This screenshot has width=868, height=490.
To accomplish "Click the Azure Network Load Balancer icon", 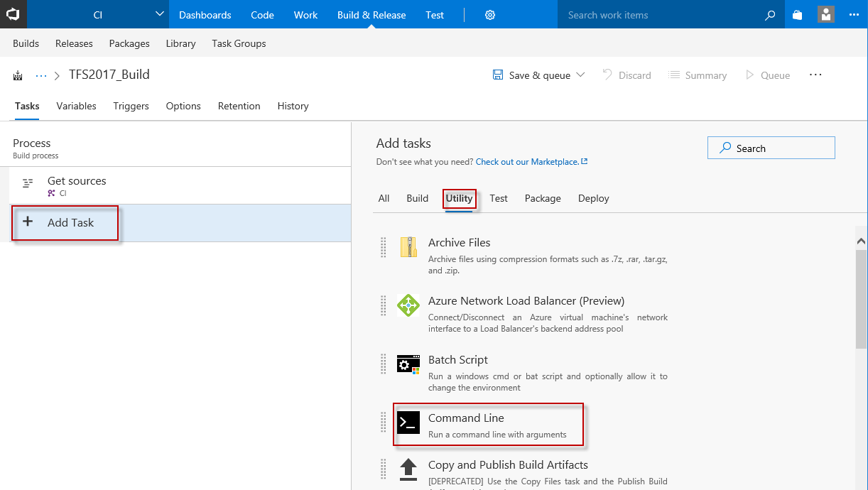I will pyautogui.click(x=408, y=305).
